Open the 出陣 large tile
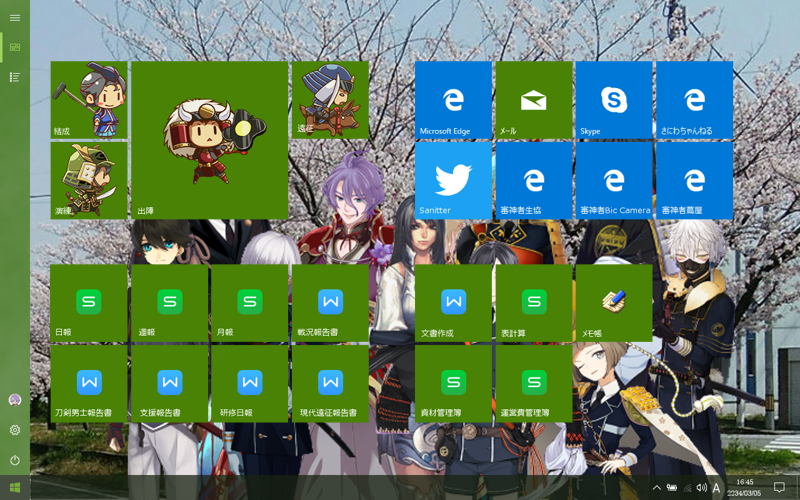This screenshot has width=800, height=500. pos(210,140)
